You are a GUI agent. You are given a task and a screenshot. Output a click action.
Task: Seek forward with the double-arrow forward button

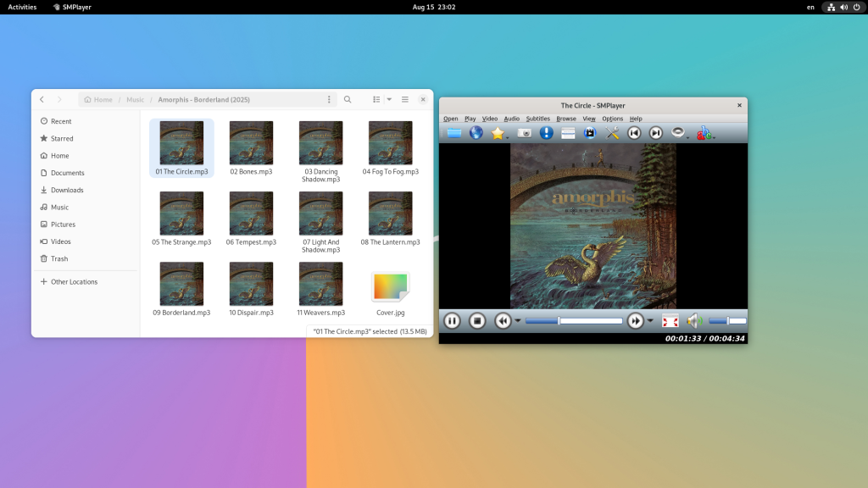pyautogui.click(x=636, y=321)
